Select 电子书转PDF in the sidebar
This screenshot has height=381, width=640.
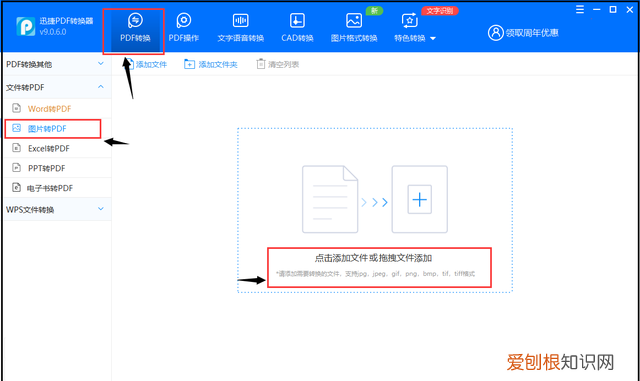pyautogui.click(x=57, y=188)
